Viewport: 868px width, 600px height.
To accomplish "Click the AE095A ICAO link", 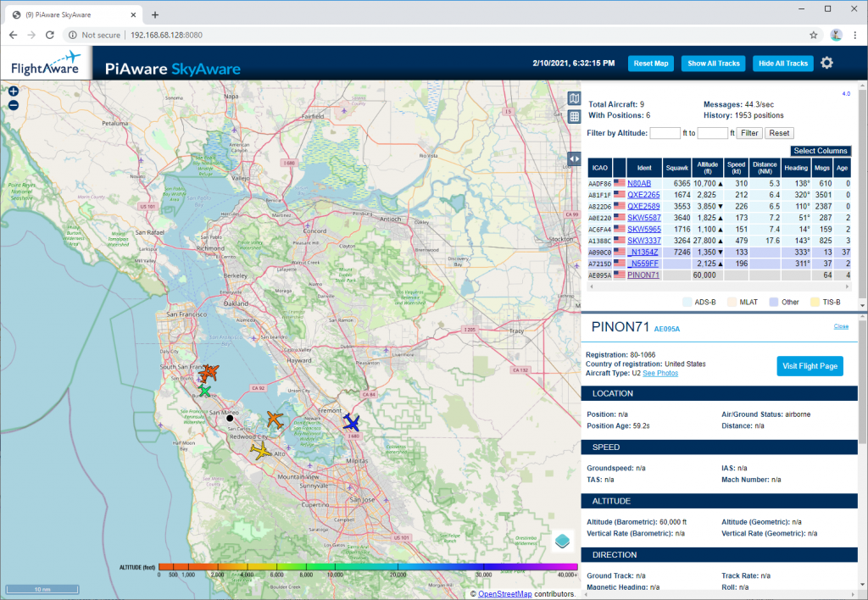I will (x=666, y=329).
